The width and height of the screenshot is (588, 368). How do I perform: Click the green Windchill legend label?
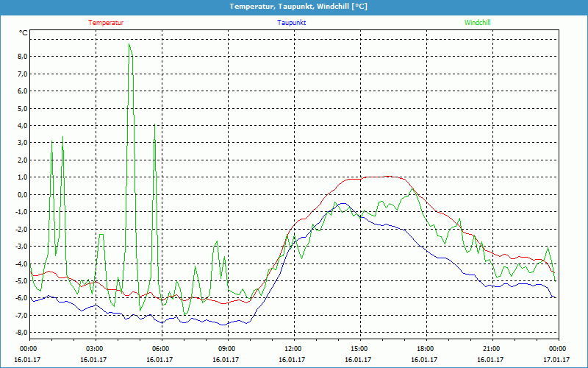coord(477,23)
